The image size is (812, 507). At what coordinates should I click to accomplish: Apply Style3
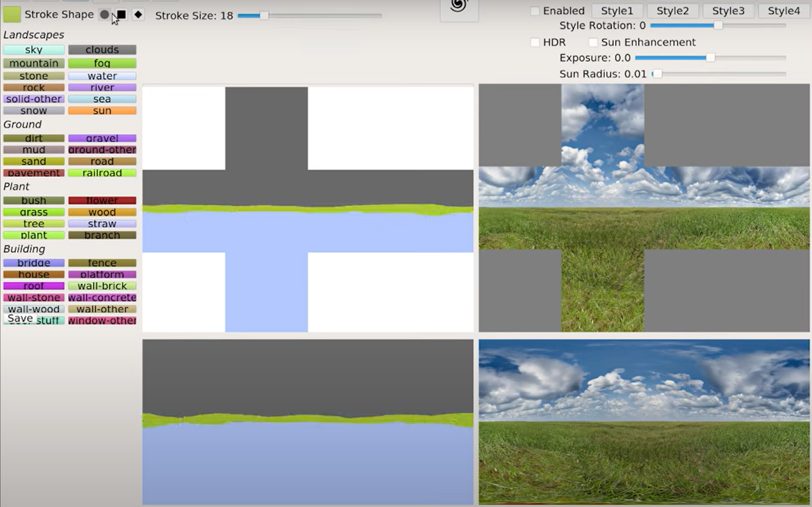click(729, 11)
